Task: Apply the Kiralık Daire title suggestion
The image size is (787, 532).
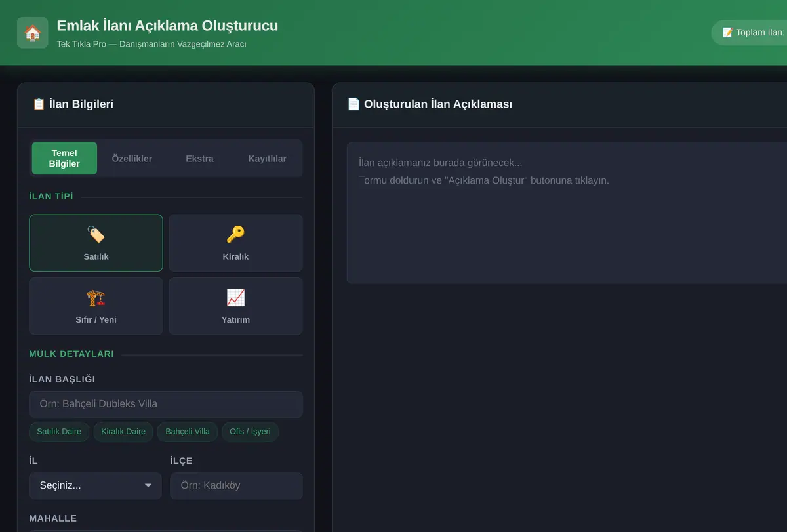Action: pos(123,432)
